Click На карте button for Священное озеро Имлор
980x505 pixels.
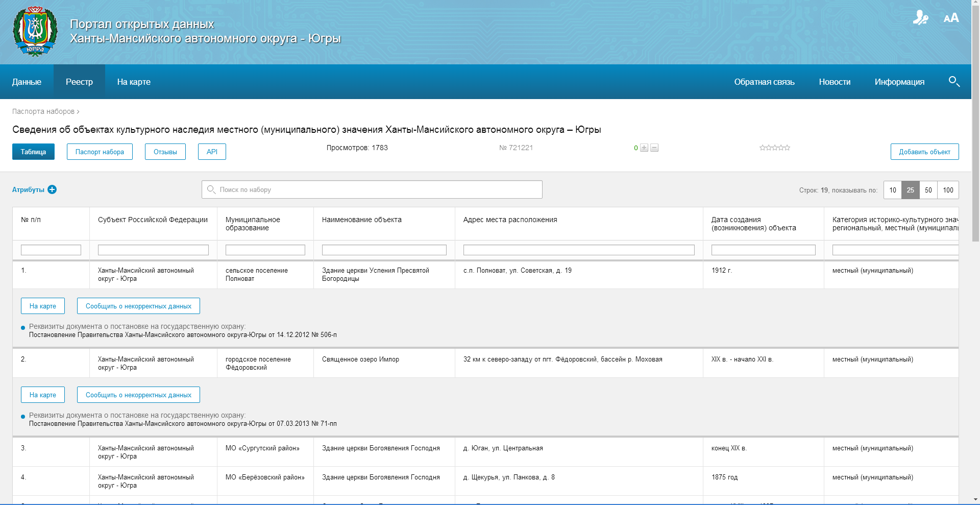(x=43, y=395)
